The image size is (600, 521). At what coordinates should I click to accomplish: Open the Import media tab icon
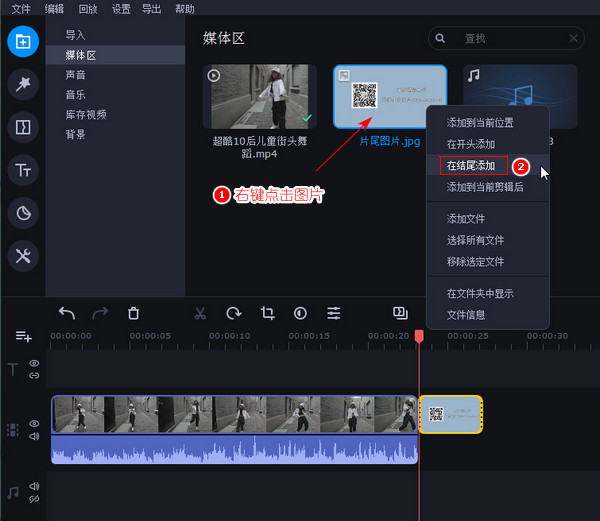click(23, 41)
